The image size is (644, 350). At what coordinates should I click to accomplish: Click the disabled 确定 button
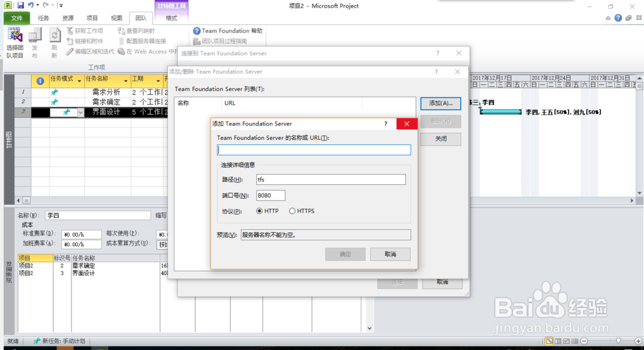coord(345,254)
